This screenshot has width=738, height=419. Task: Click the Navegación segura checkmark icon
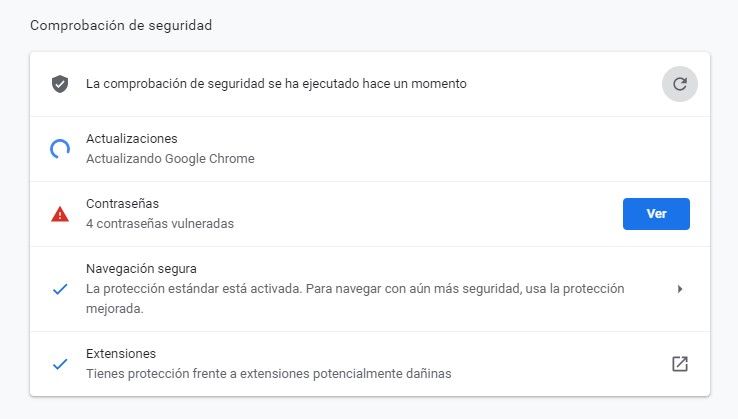coord(60,289)
